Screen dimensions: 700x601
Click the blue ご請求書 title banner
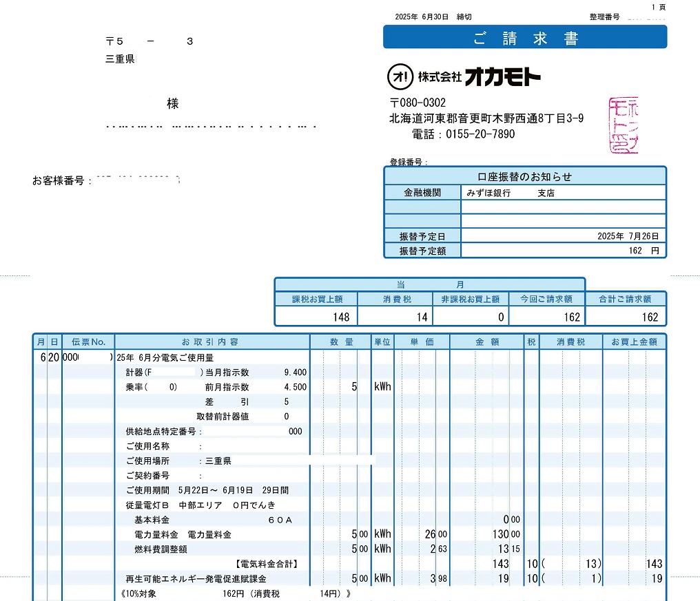[525, 37]
